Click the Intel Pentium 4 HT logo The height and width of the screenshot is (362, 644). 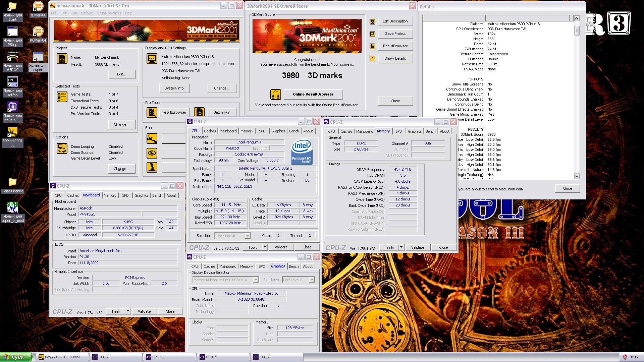point(302,152)
